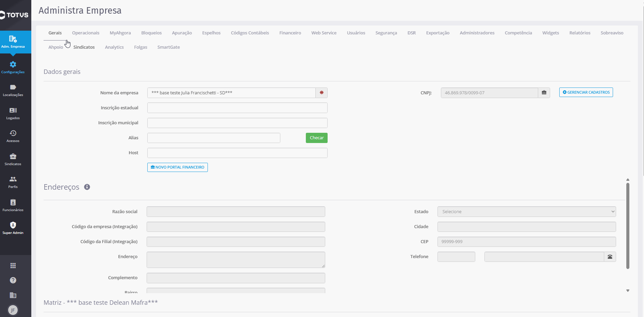The image size is (644, 317).
Task: Click phone icon next to Telefone field
Action: click(x=610, y=257)
